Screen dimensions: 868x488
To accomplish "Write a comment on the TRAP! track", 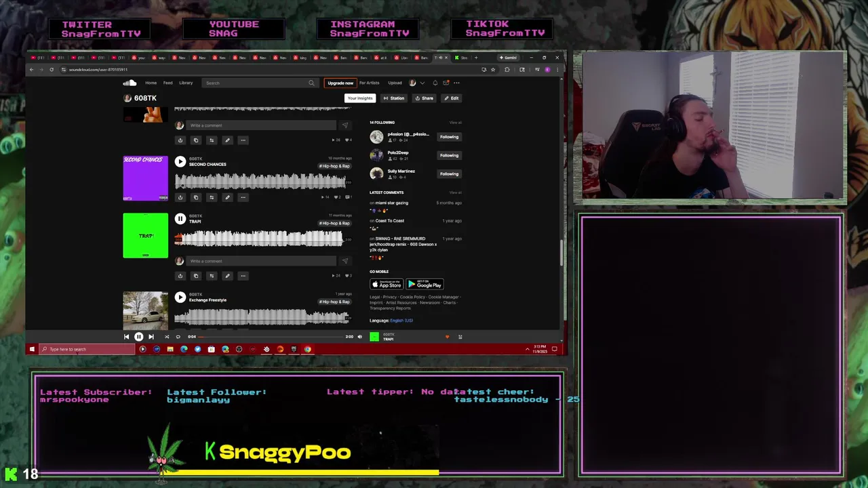I will click(262, 261).
